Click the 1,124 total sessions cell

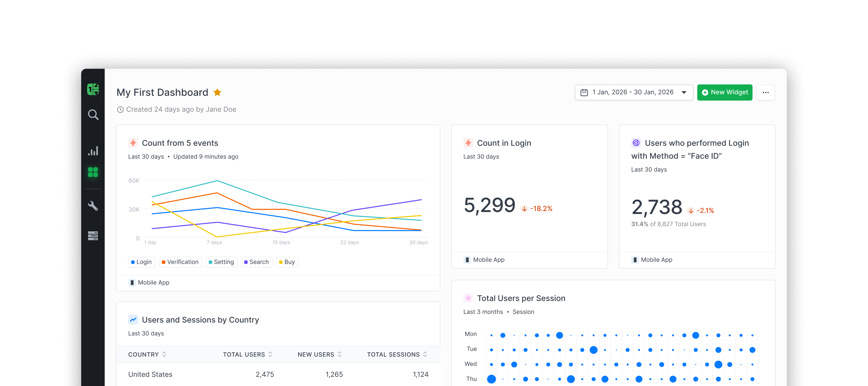click(x=421, y=374)
